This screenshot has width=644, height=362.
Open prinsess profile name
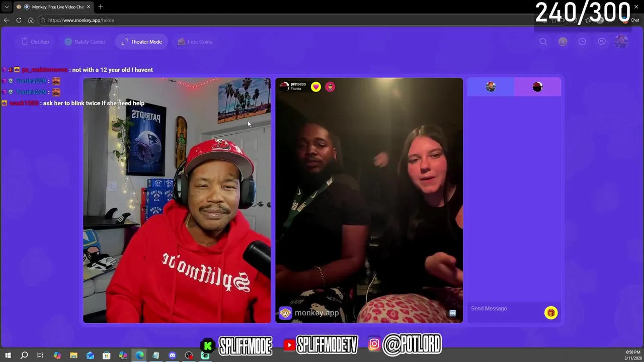coord(298,84)
